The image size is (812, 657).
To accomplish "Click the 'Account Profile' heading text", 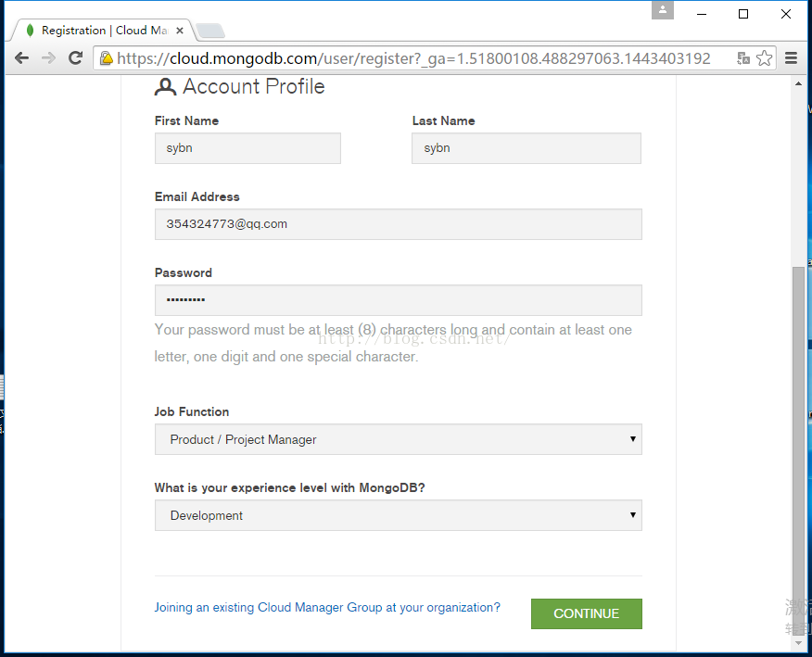I will click(x=254, y=86).
